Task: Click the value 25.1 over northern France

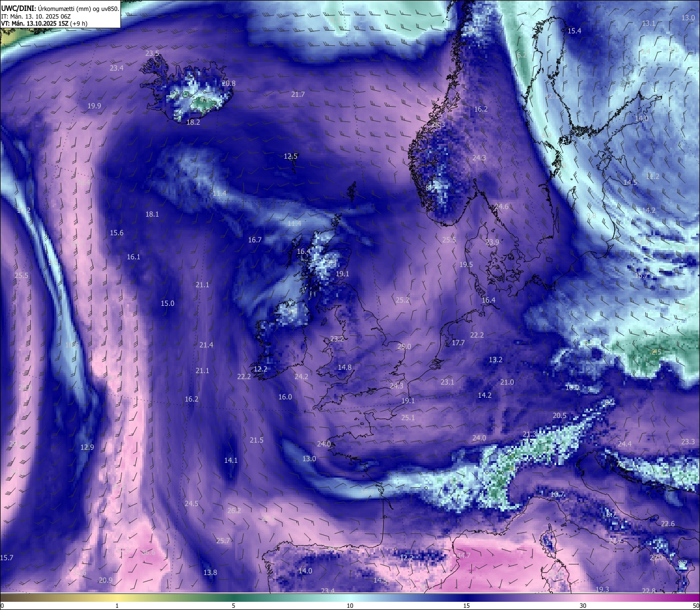Action: pos(408,418)
